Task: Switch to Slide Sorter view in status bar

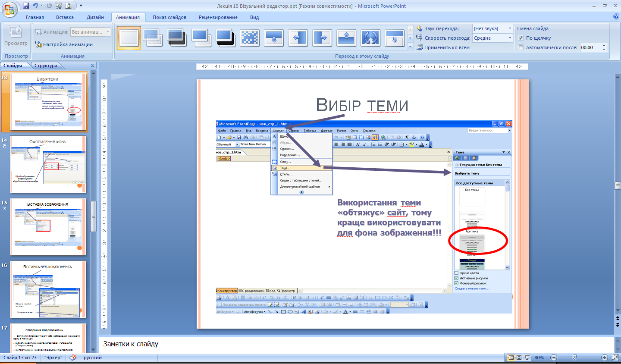Action: pos(519,358)
